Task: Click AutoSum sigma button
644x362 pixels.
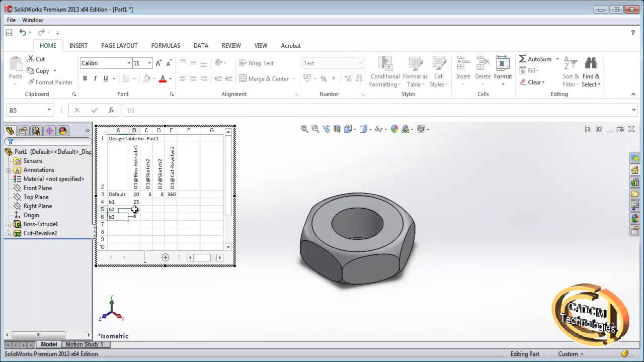Action: [536, 59]
